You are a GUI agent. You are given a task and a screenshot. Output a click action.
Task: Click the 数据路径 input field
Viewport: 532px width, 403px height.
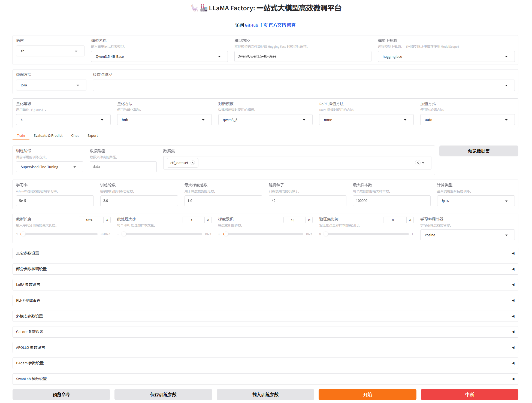(123, 167)
